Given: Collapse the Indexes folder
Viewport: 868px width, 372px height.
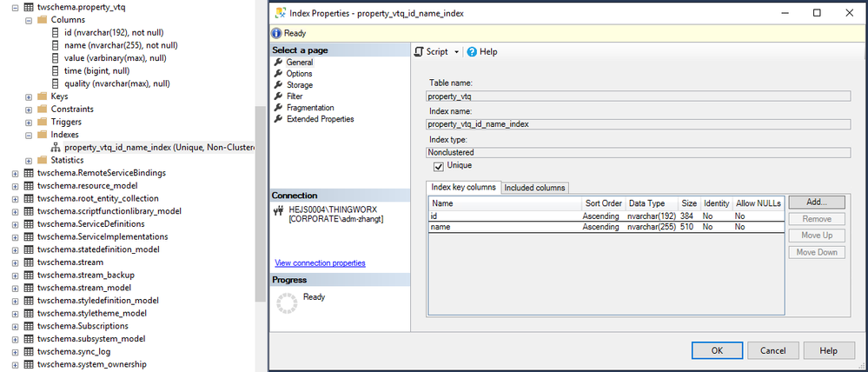Looking at the screenshot, I should click(x=29, y=135).
